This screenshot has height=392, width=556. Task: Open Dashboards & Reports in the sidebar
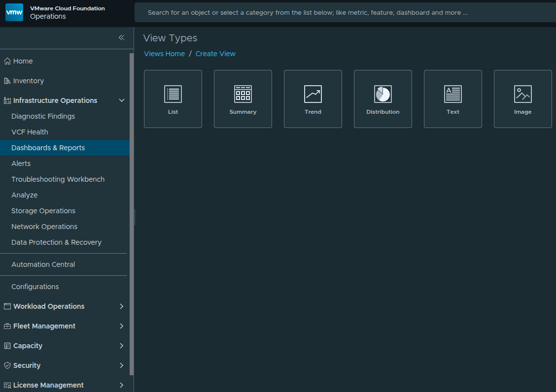point(48,147)
